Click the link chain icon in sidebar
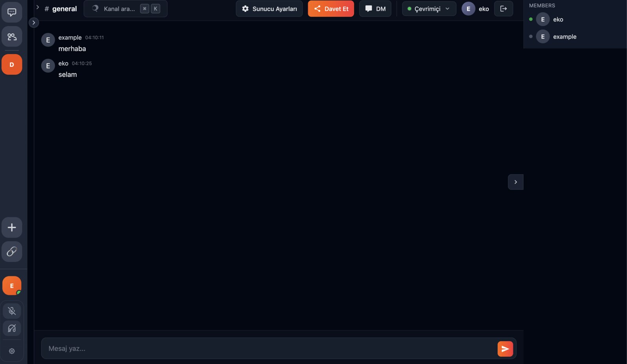This screenshot has width=627, height=364. click(x=12, y=252)
